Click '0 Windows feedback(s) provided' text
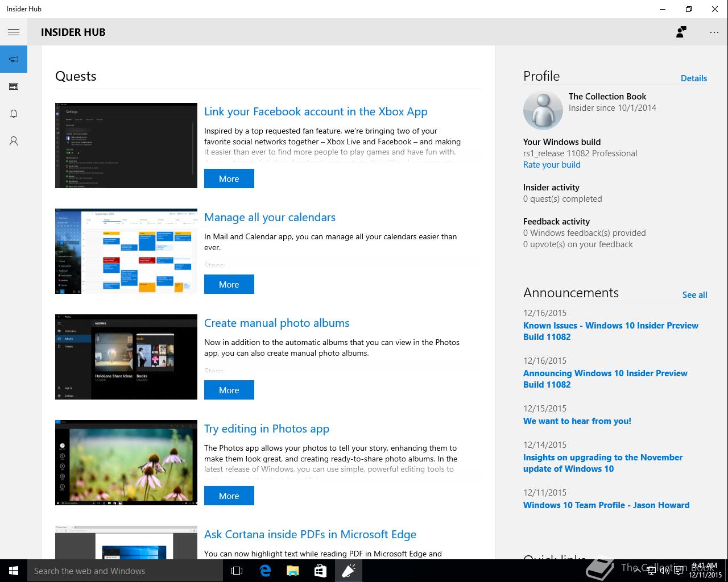The width and height of the screenshot is (728, 582). [x=585, y=233]
